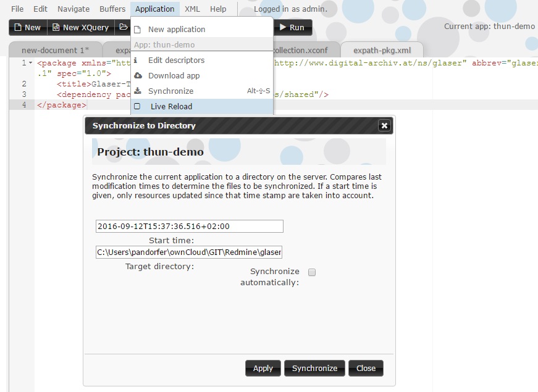Select Synchronize menu entry
Image resolution: width=538 pixels, height=392 pixels.
point(202,91)
